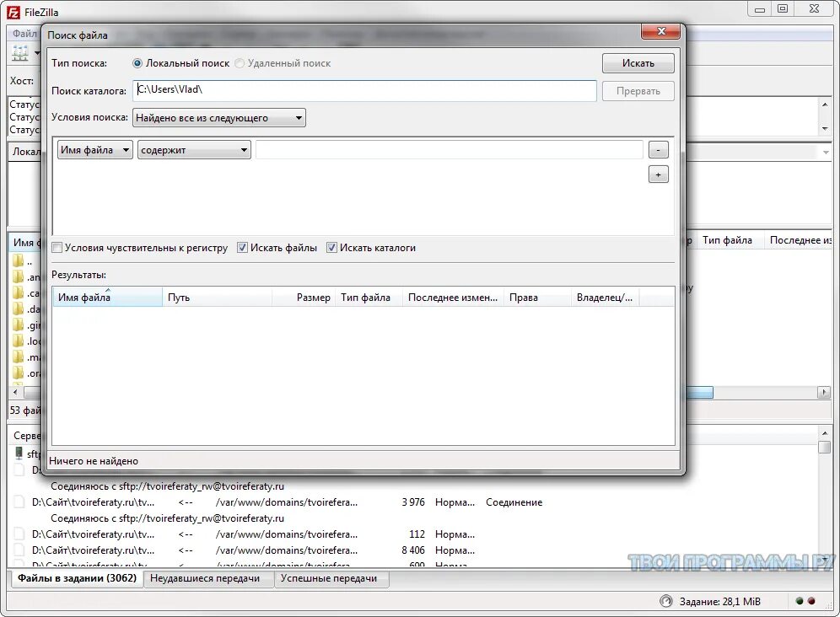Click the Искать button
Image resolution: width=840 pixels, height=617 pixels.
click(x=638, y=63)
